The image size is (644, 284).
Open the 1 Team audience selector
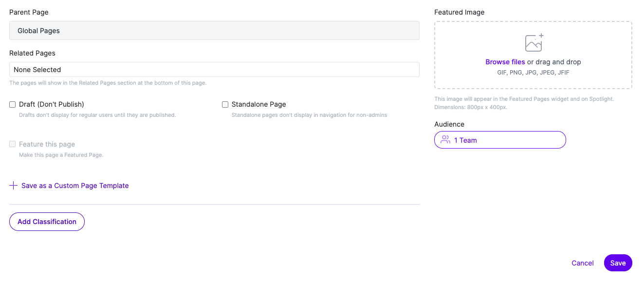coord(500,140)
